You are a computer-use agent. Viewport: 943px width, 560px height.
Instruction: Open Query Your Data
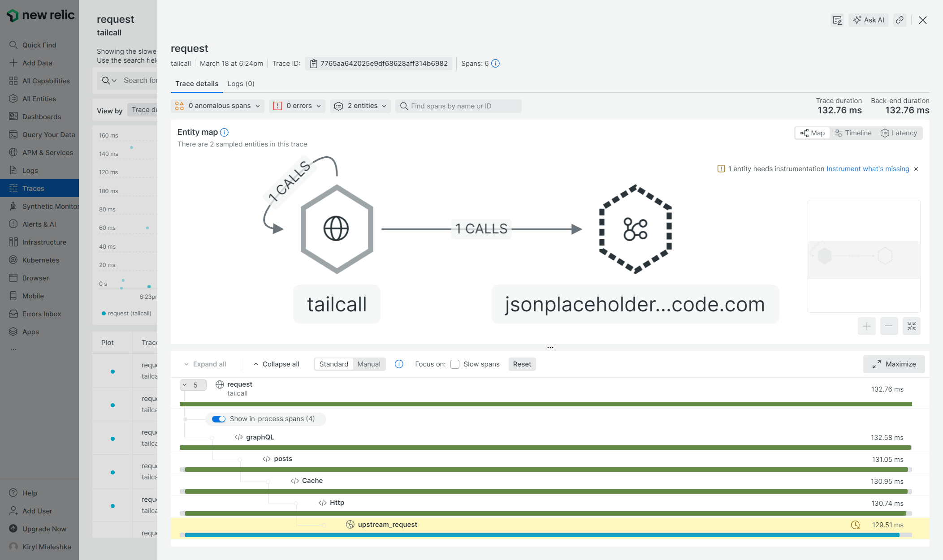[x=47, y=134]
